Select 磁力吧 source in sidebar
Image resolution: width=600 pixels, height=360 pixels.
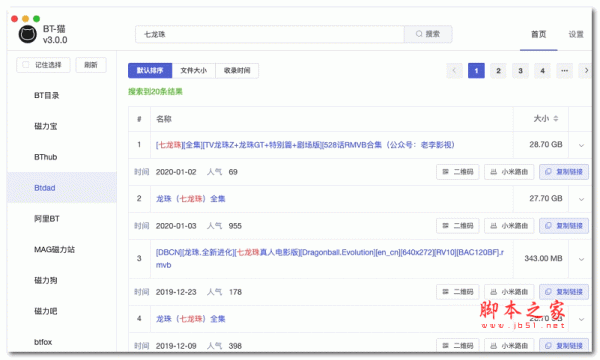pyautogui.click(x=62, y=311)
